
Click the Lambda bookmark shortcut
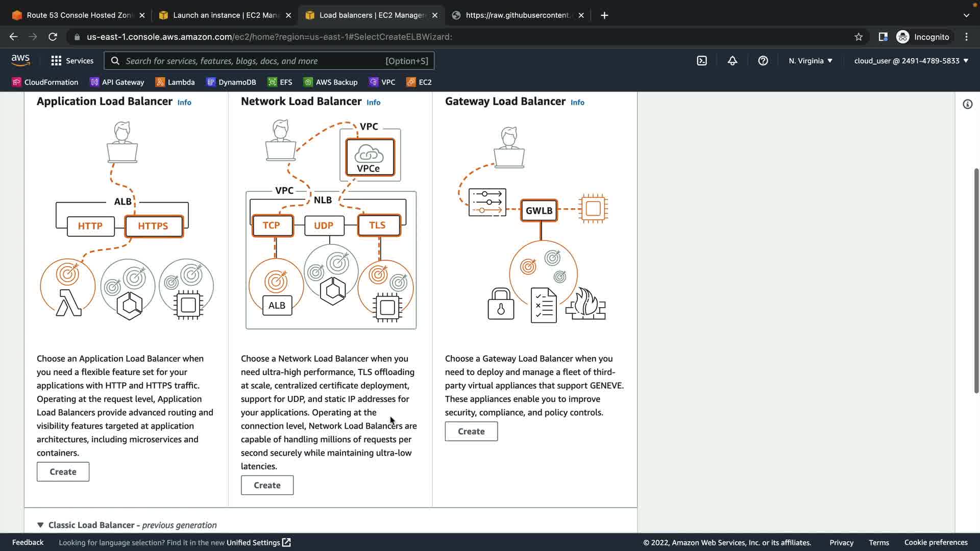pyautogui.click(x=175, y=82)
